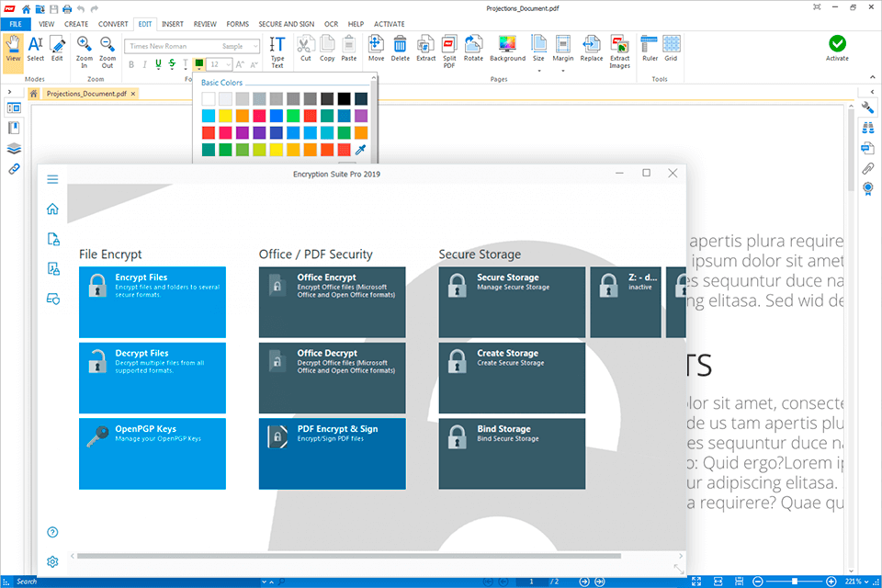Click the Encrypt Files tile
Screen dimensions: 882x588
(x=153, y=302)
